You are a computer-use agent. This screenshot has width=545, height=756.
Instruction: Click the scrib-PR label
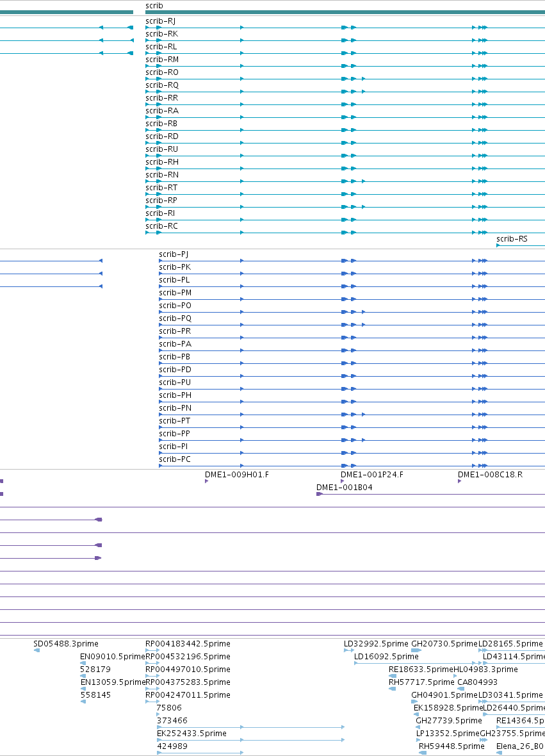click(175, 331)
